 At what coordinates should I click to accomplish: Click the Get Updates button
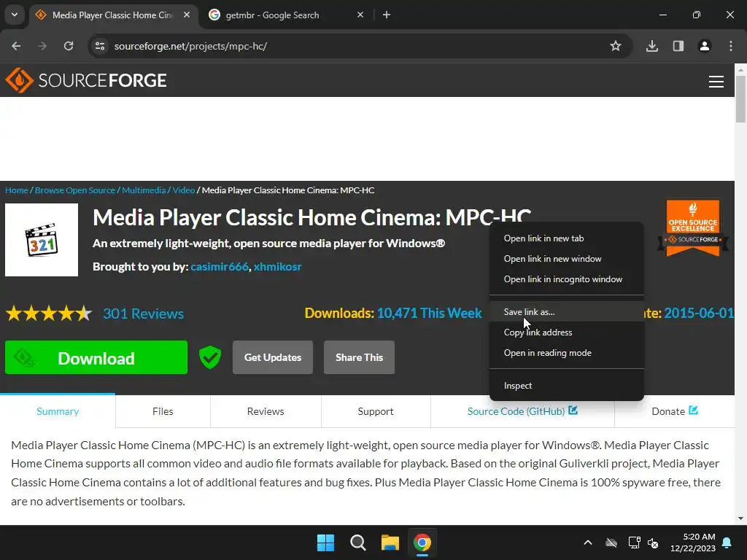[273, 357]
